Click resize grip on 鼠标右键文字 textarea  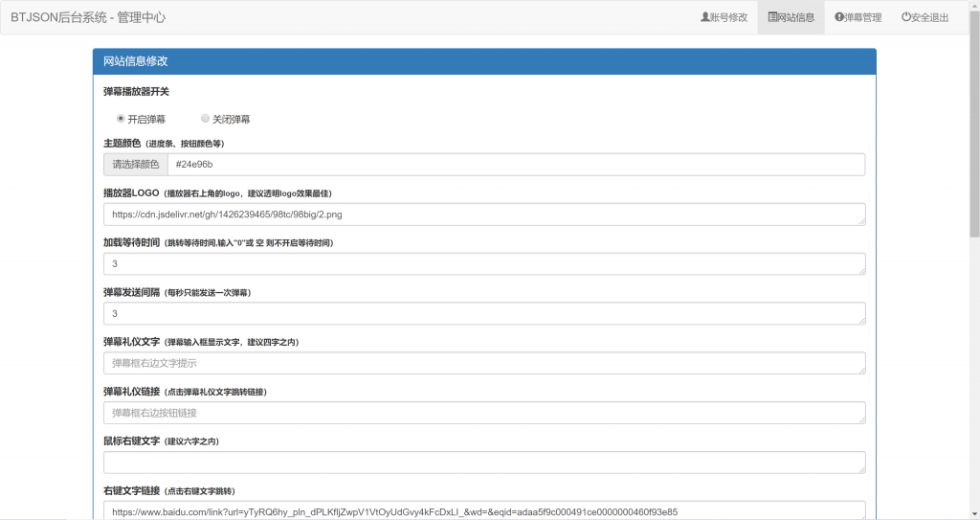(860, 469)
